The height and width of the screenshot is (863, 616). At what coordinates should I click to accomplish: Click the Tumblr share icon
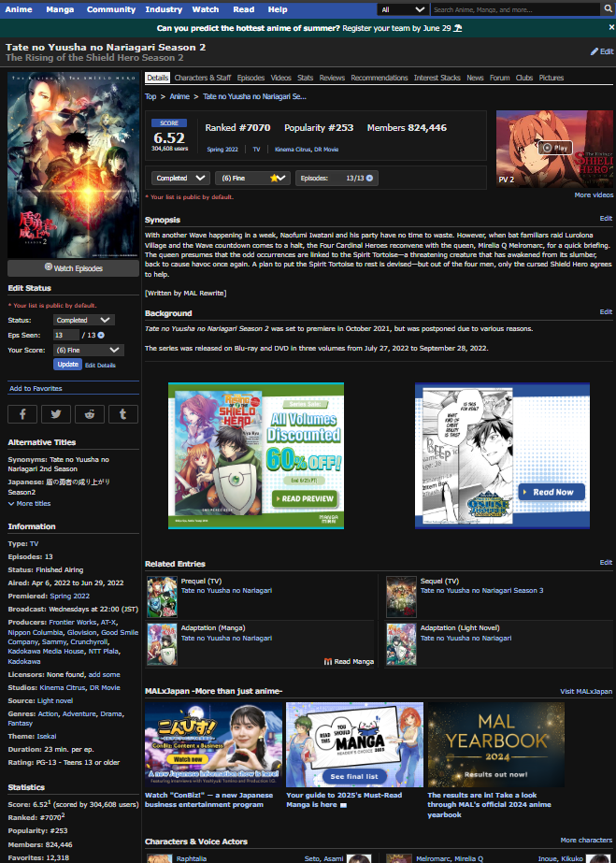(122, 413)
